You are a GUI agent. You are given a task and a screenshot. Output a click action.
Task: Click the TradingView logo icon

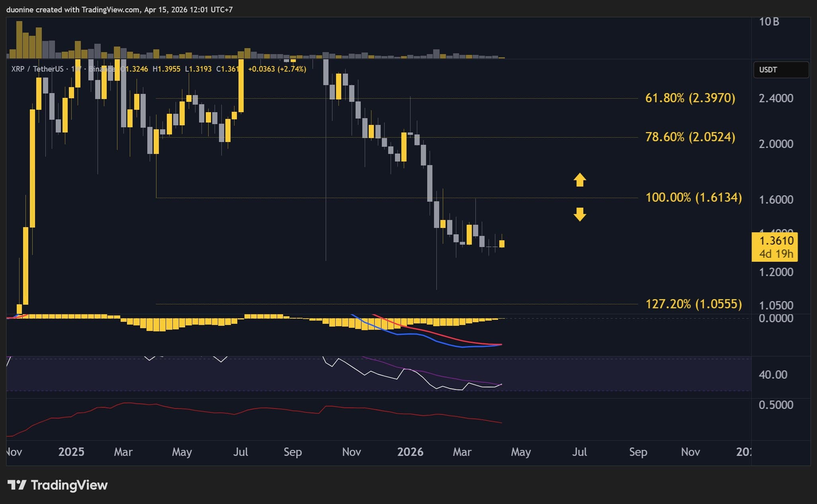tap(18, 485)
